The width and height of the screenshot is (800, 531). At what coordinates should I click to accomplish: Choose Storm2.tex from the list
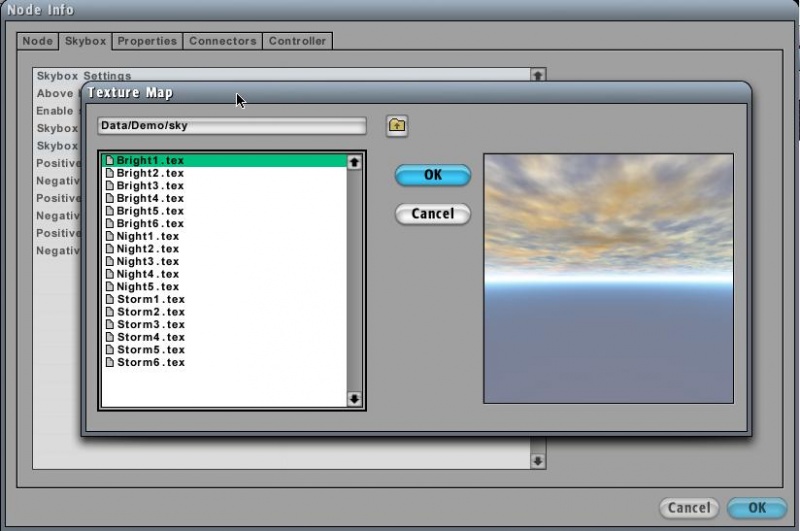pyautogui.click(x=150, y=312)
